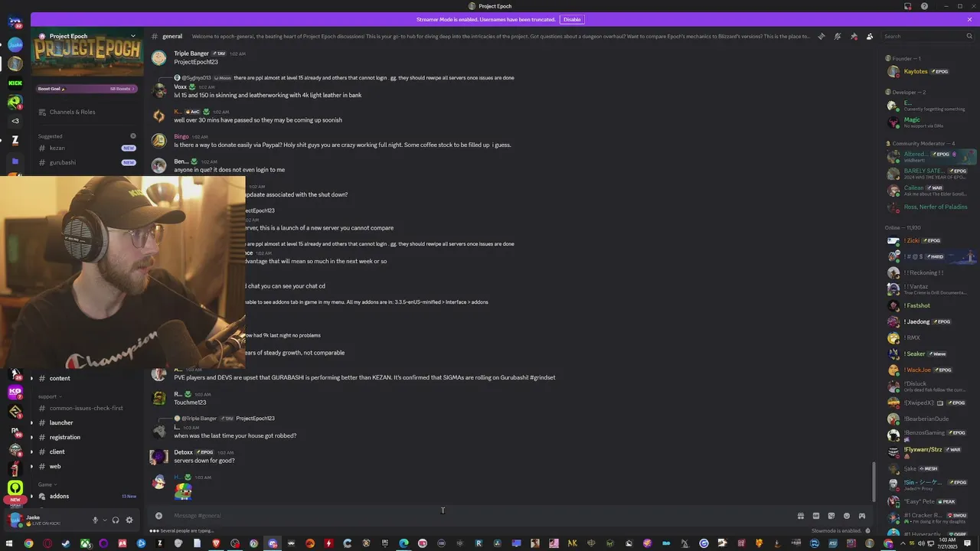Open the Boost Goal bar
This screenshot has height=551, width=980.
[x=87, y=89]
